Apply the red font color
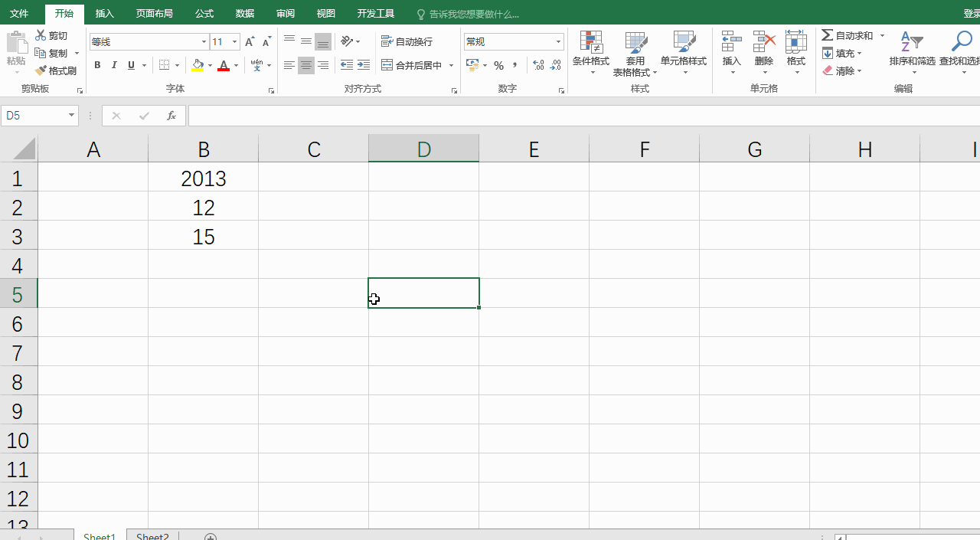 (224, 66)
